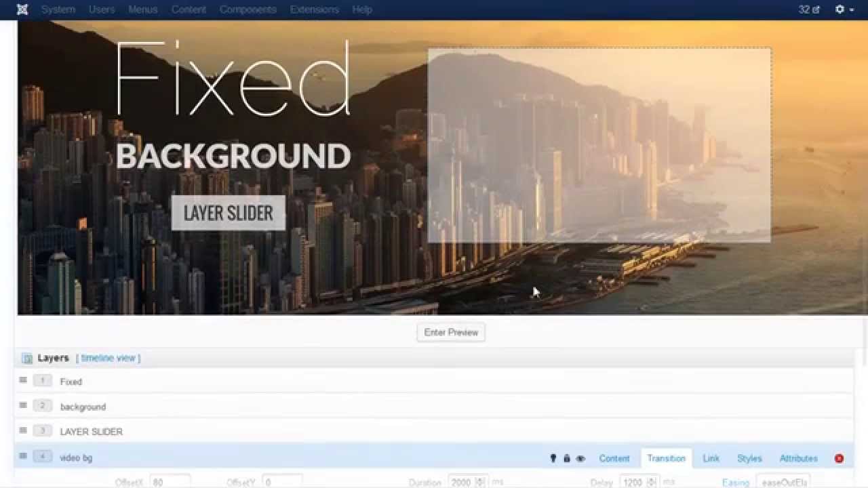Select the LAYER SLIDER box on canvas

(229, 213)
